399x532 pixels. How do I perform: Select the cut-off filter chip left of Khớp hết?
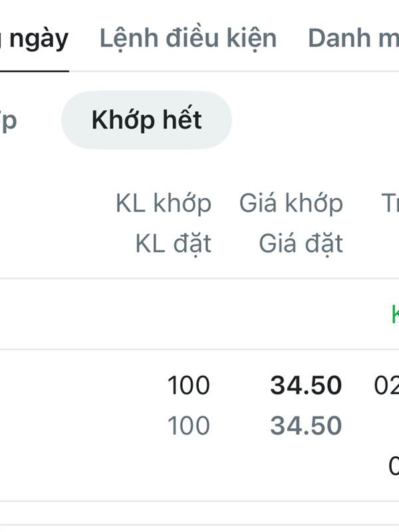click(9, 120)
